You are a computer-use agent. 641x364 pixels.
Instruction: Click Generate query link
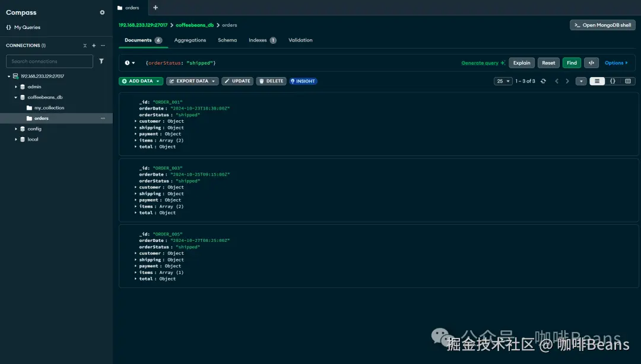[x=483, y=63]
